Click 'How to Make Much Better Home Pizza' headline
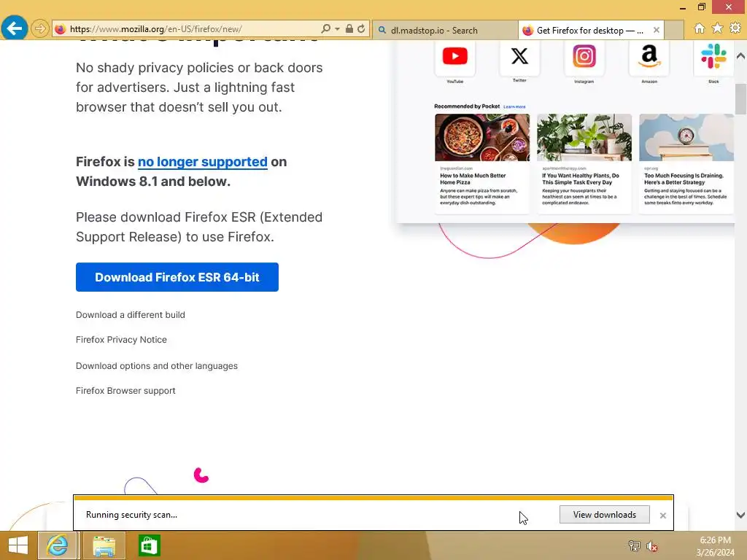Viewport: 747px width, 560px height. [x=473, y=179]
